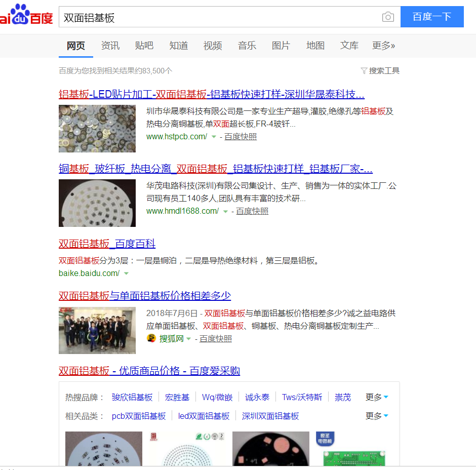The width and height of the screenshot is (476, 470).
Task: Switch to the 视频 tab
Action: 213,46
